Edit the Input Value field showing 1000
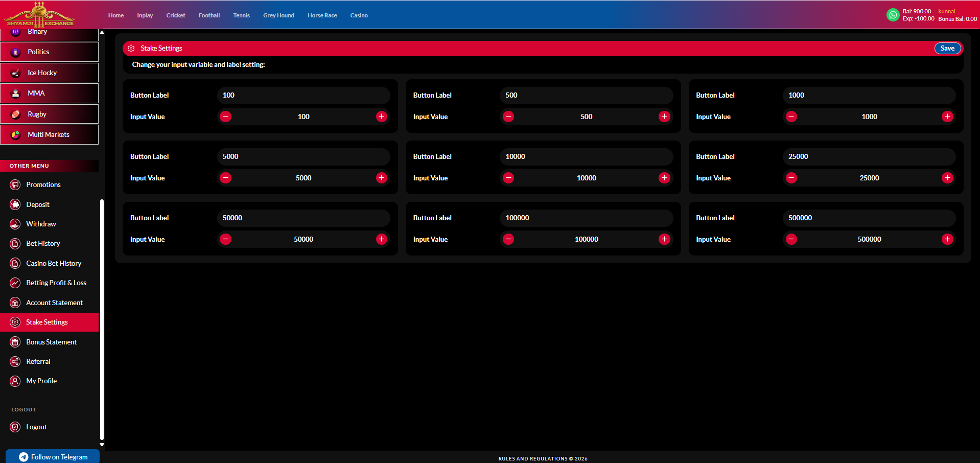Screen dimensions: 980x463 tap(869, 117)
